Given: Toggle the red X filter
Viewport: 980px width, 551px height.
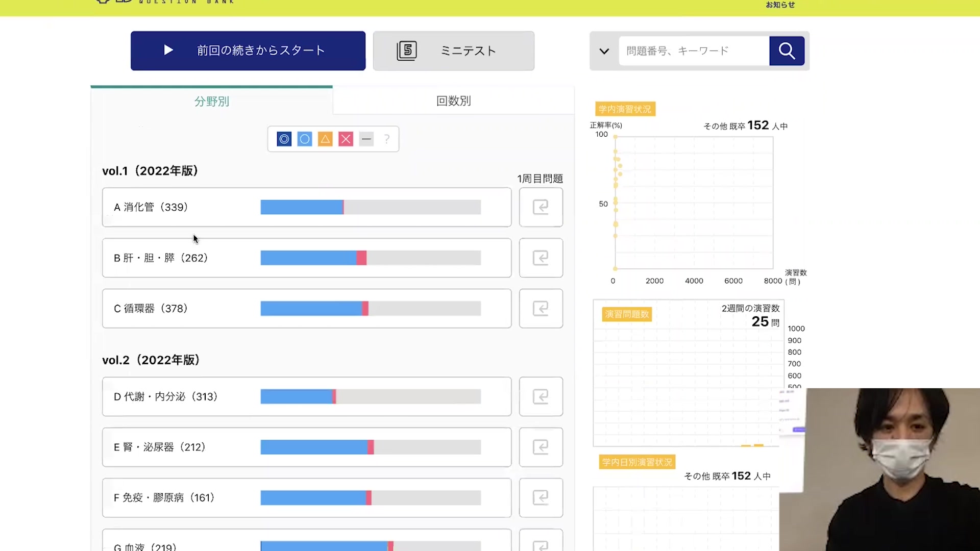Looking at the screenshot, I should [346, 139].
